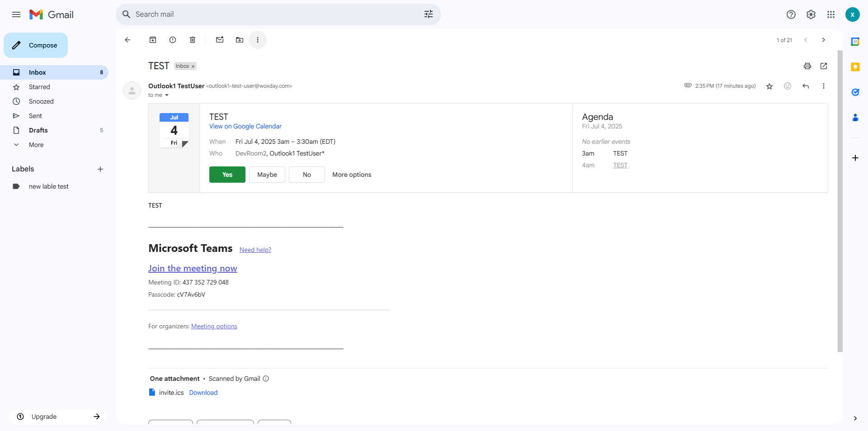This screenshot has width=868, height=431.
Task: Reply to the message arrow icon
Action: pyautogui.click(x=805, y=86)
